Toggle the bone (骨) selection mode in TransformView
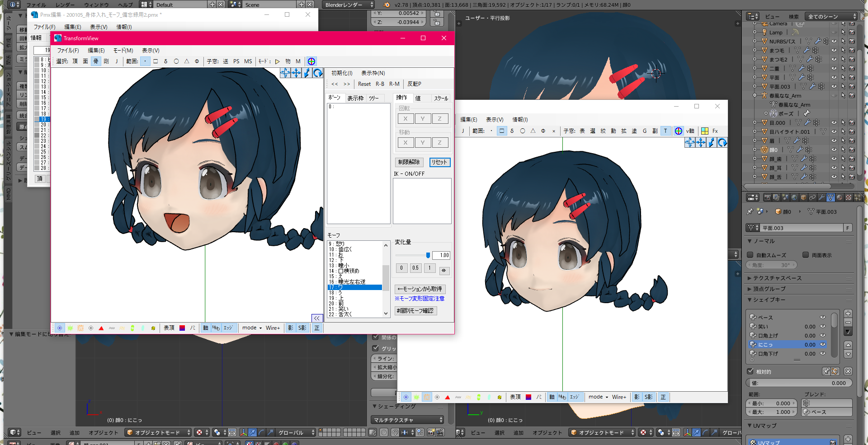The image size is (868, 445). click(x=96, y=61)
